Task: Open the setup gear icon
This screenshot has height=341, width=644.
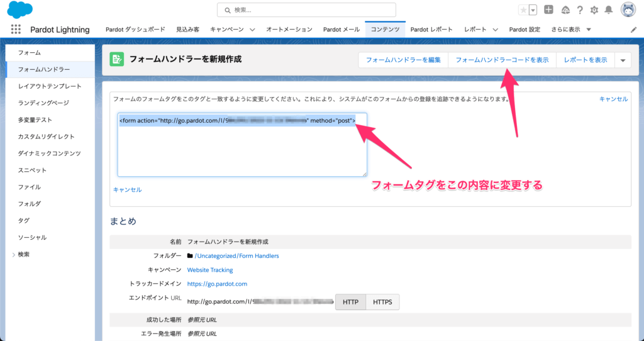Action: coord(594,10)
